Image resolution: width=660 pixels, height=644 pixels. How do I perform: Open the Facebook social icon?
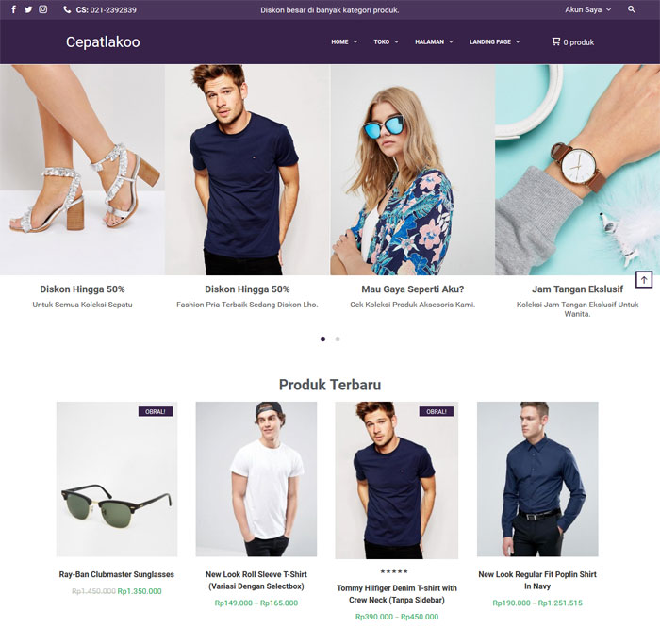pos(13,9)
